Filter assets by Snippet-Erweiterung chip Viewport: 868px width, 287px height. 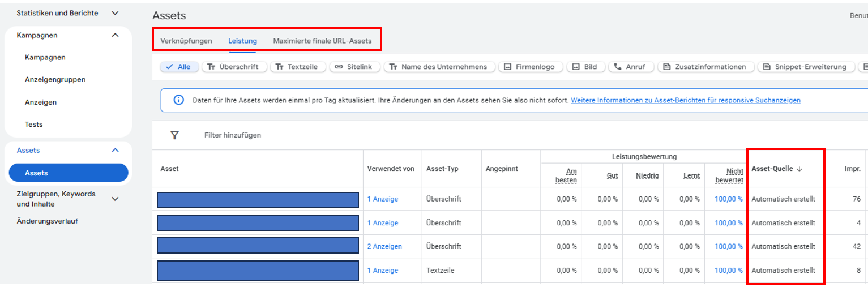805,67
